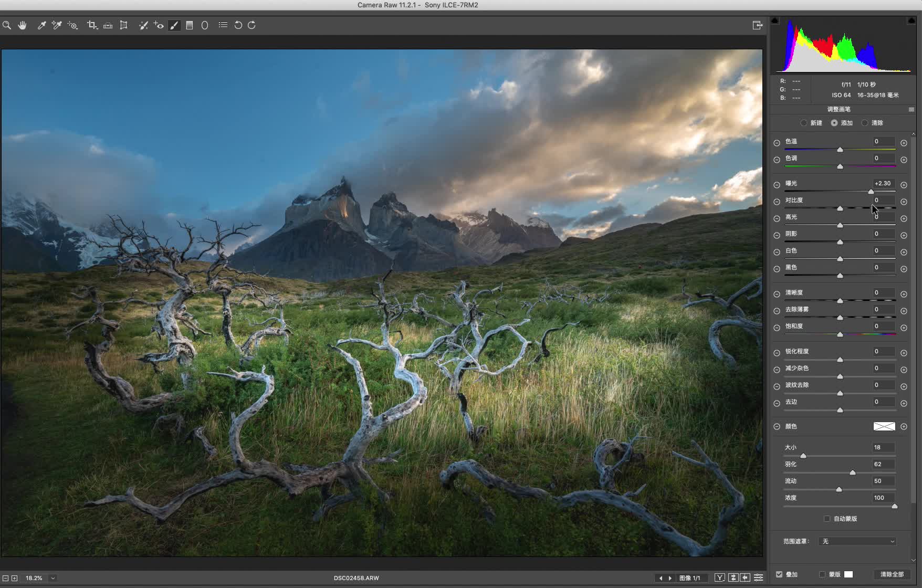Select the Radial Filter tool
This screenshot has width=922, height=588.
(x=205, y=25)
